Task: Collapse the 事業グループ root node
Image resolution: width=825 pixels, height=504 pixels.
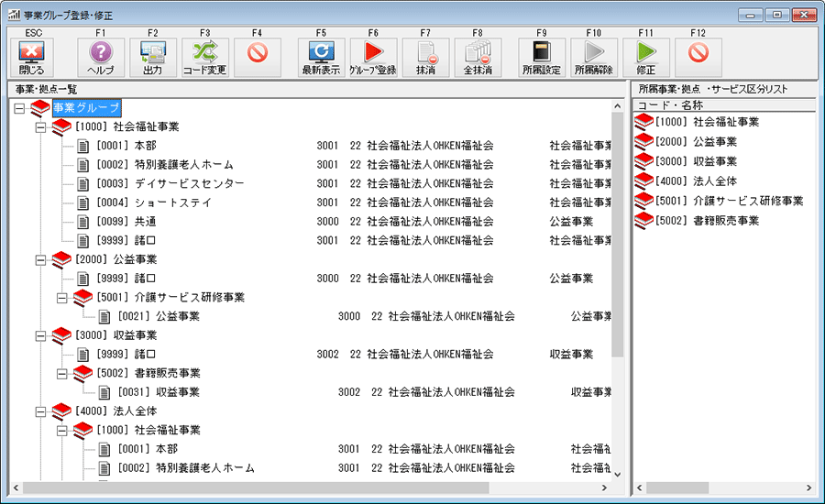Action: [x=19, y=108]
